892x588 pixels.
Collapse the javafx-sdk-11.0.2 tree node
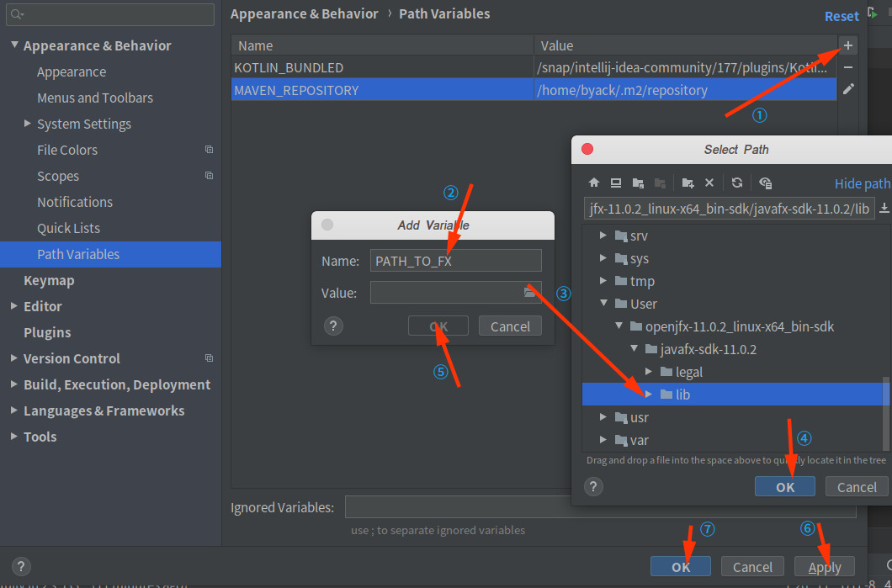pyautogui.click(x=634, y=348)
